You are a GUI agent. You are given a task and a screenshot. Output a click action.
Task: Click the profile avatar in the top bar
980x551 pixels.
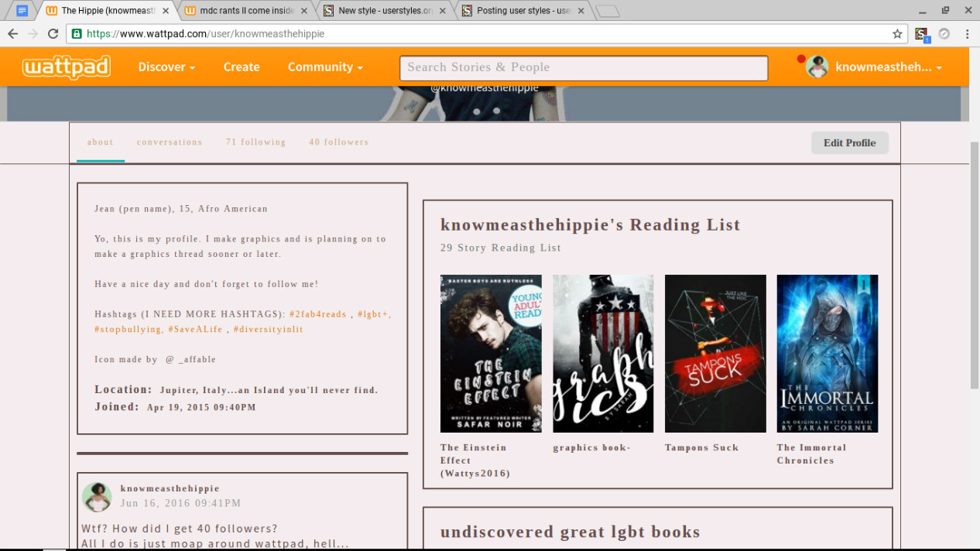[x=817, y=67]
